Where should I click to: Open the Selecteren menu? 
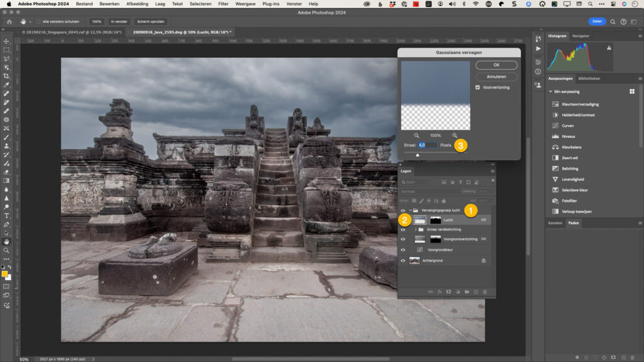point(201,4)
